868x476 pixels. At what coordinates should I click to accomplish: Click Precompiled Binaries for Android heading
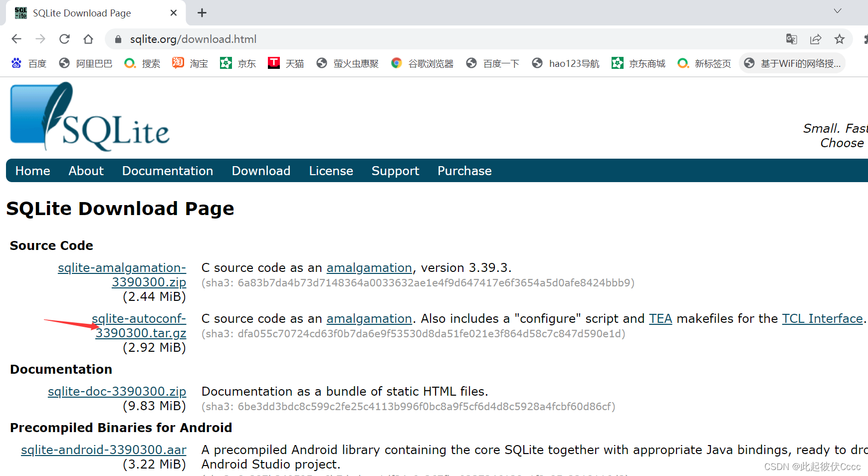121,428
